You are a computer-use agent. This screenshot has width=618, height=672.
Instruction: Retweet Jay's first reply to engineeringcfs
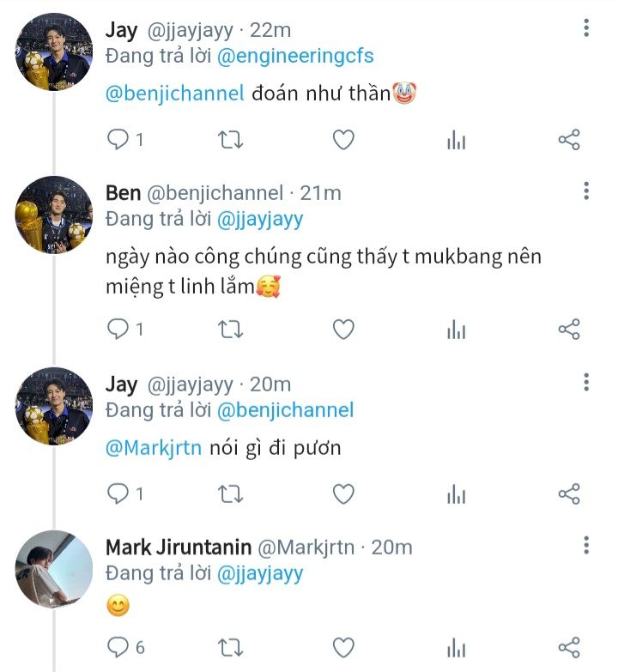click(x=231, y=140)
